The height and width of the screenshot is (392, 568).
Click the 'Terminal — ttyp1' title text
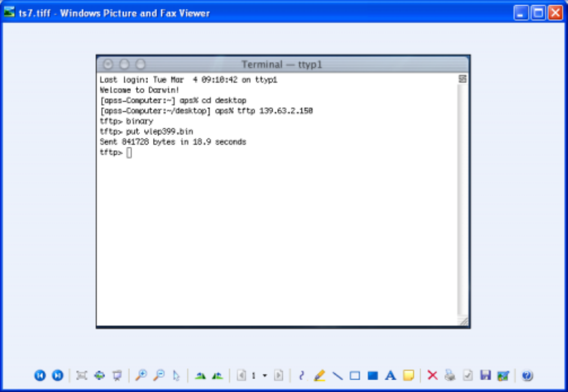(281, 65)
